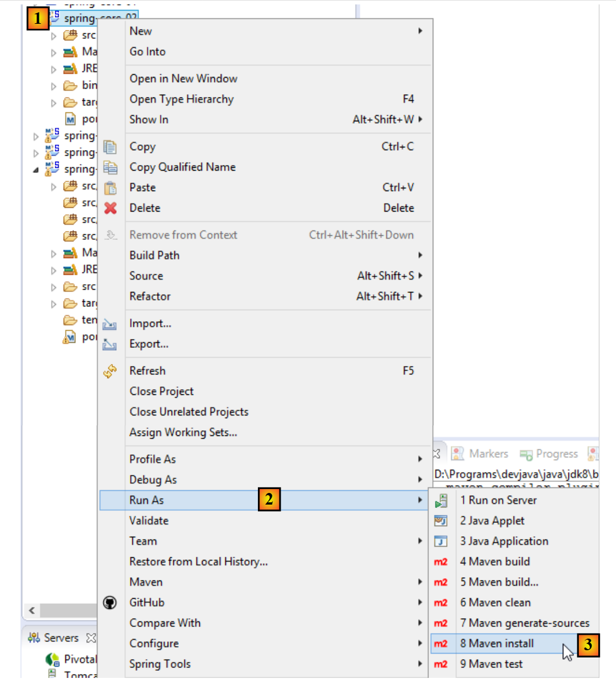
Task: Click the m2 icon beside Maven clean
Action: tap(441, 603)
